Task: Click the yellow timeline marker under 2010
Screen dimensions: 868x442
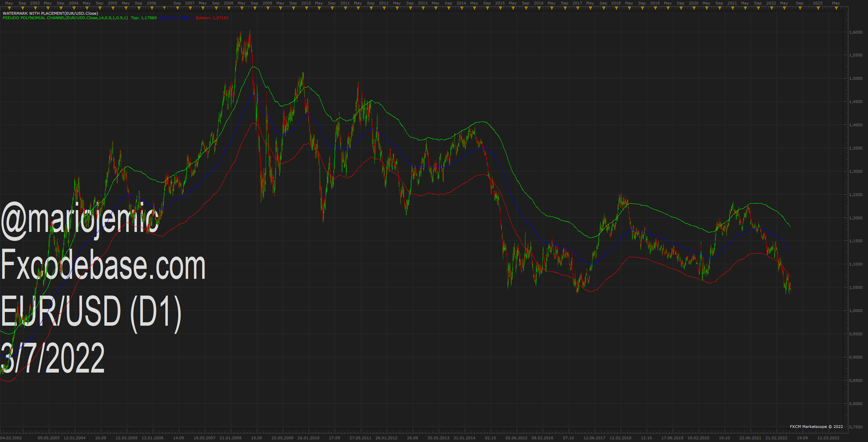Action: (306, 8)
